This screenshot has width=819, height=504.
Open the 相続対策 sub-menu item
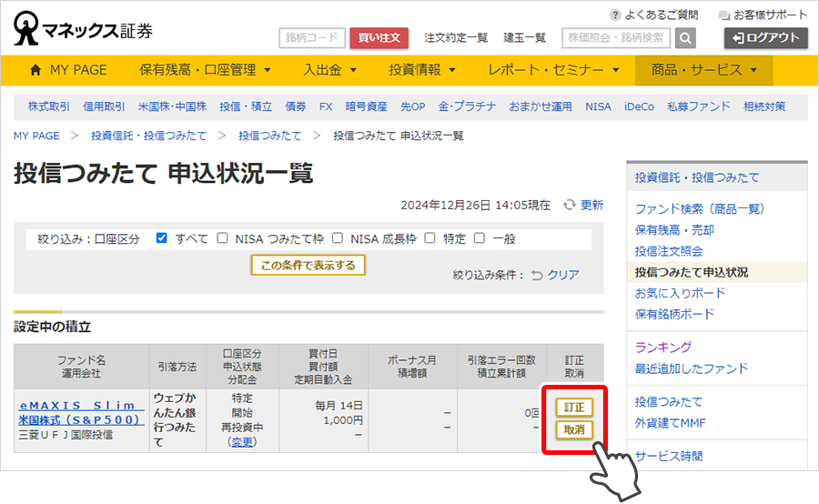click(x=764, y=106)
